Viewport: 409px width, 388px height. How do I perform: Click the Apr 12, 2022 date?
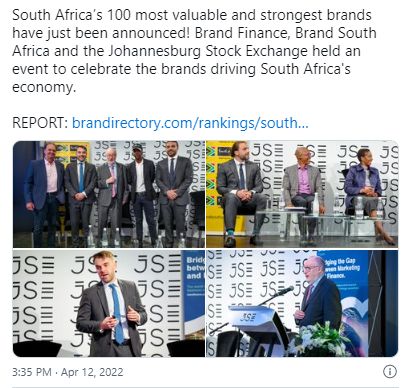point(92,372)
